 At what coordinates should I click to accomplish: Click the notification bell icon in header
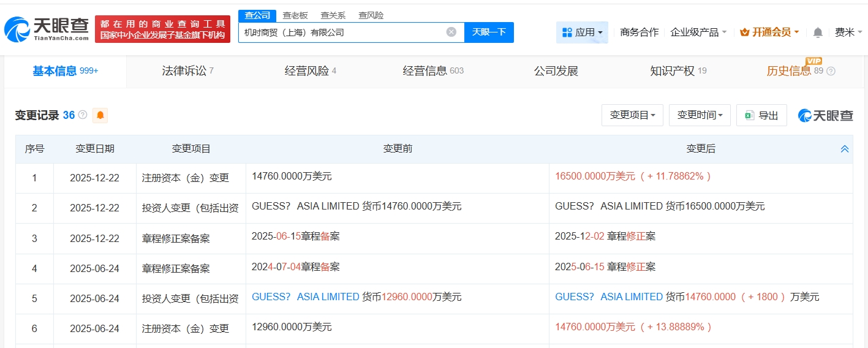(818, 32)
